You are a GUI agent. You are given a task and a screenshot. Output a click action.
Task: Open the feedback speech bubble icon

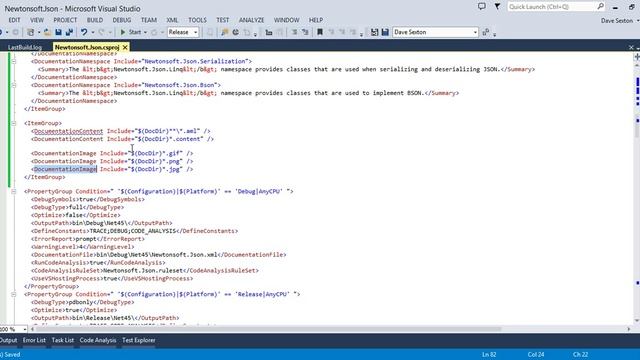point(482,7)
